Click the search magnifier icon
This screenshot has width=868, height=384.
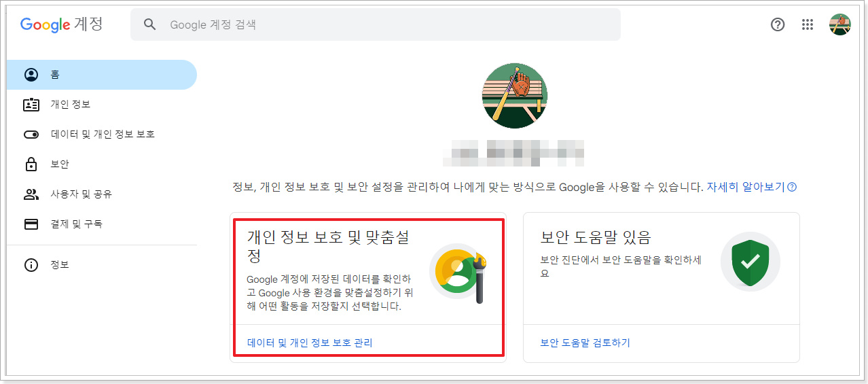149,24
